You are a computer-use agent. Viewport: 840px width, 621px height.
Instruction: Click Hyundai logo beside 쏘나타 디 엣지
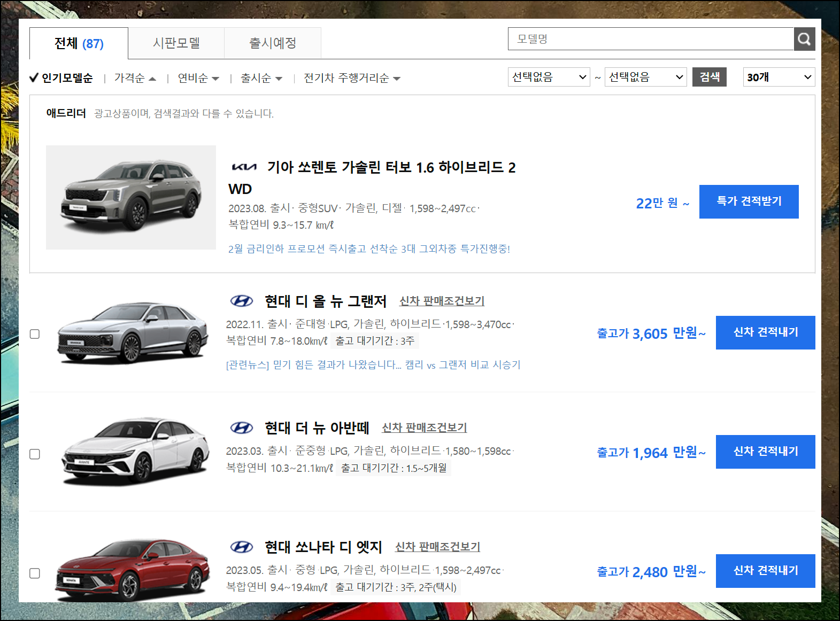pos(242,547)
